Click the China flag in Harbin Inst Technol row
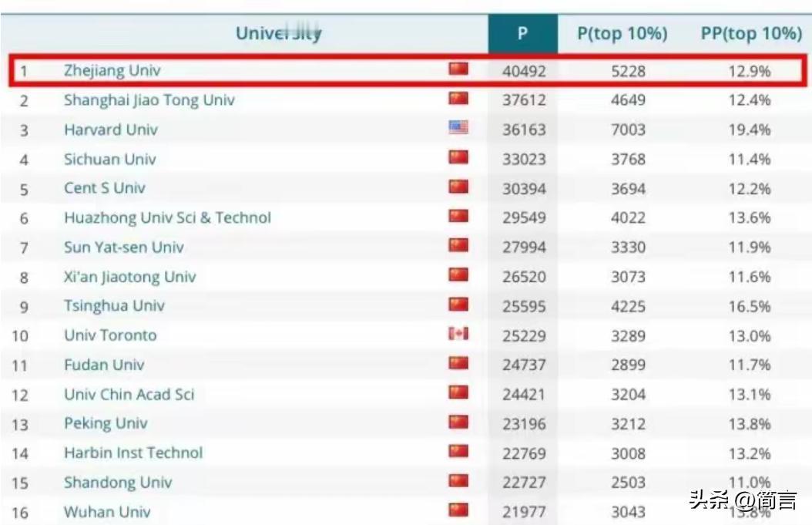 tap(458, 451)
